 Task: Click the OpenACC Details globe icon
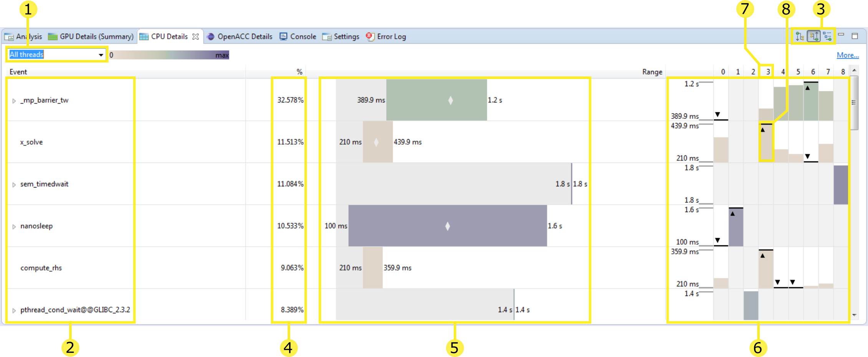click(210, 36)
